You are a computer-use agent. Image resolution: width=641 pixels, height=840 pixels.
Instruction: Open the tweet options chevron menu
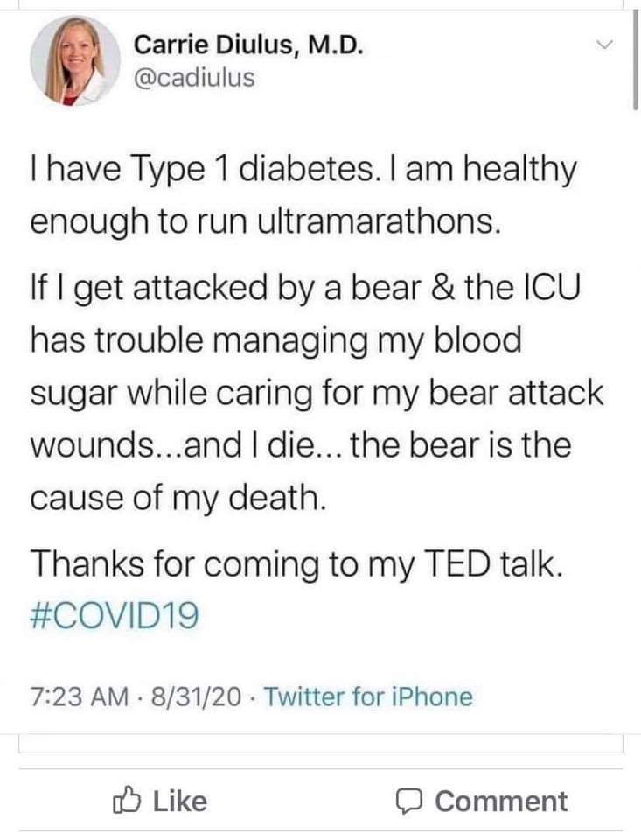604,44
